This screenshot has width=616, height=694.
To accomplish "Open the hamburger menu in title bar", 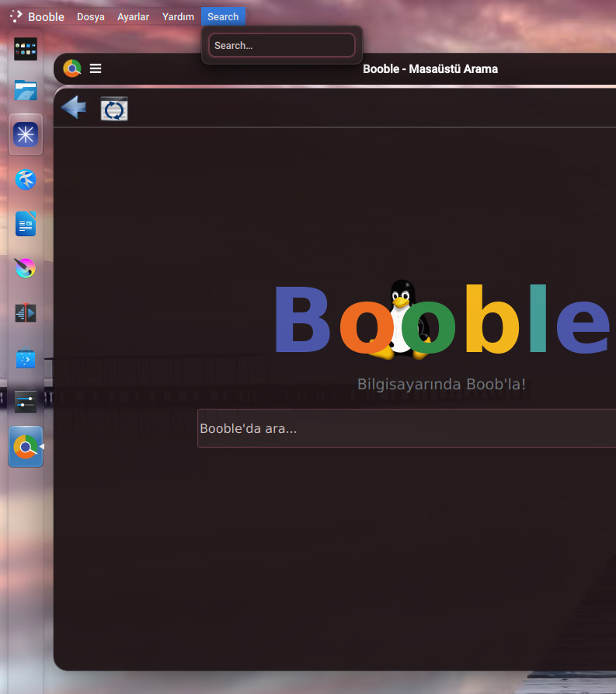I will point(96,68).
